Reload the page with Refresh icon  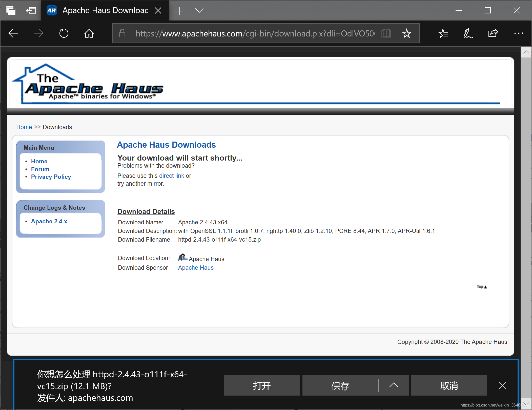(x=64, y=33)
